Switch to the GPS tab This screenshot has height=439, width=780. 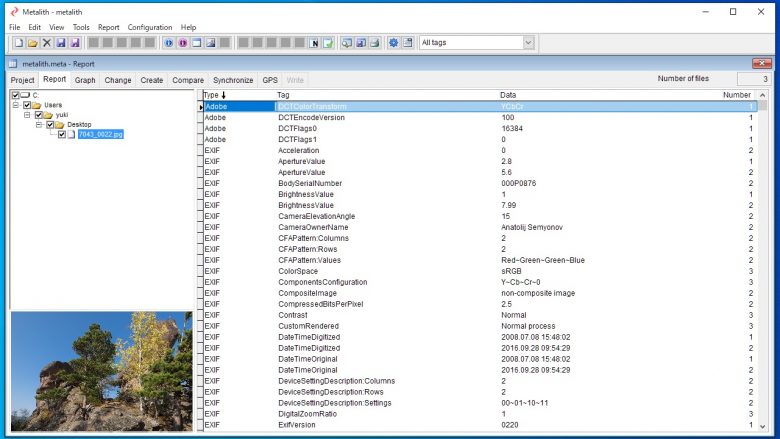270,80
